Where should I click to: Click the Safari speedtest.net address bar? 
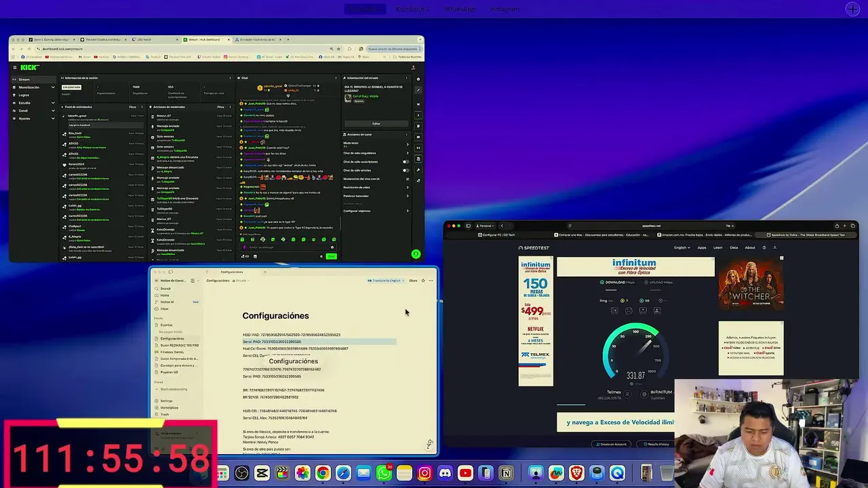pyautogui.click(x=651, y=226)
